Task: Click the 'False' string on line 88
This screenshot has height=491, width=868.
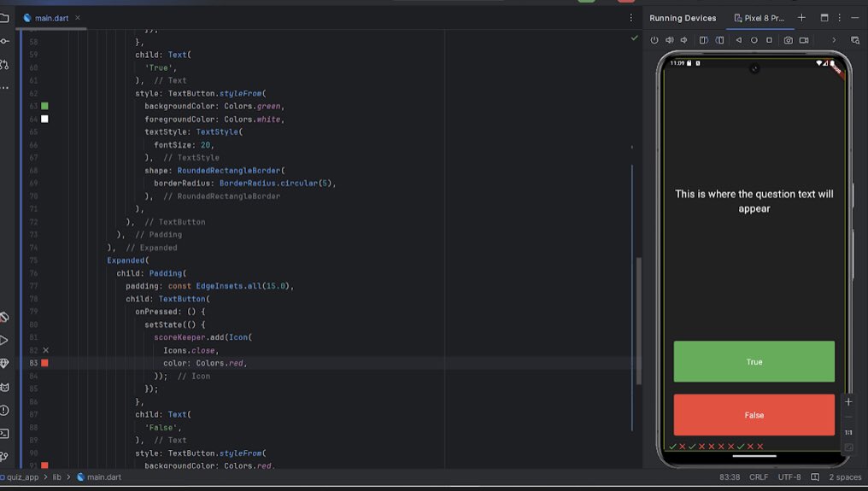Action: pos(162,428)
